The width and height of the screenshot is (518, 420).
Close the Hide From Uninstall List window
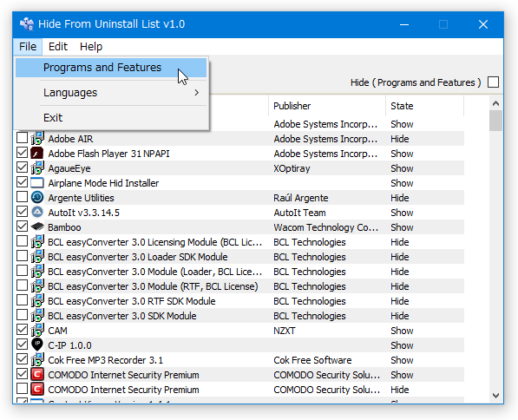click(x=483, y=24)
